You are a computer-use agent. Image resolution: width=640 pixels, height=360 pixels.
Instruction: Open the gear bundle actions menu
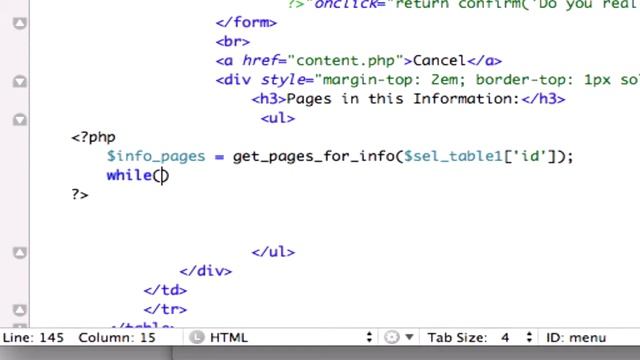point(398,338)
